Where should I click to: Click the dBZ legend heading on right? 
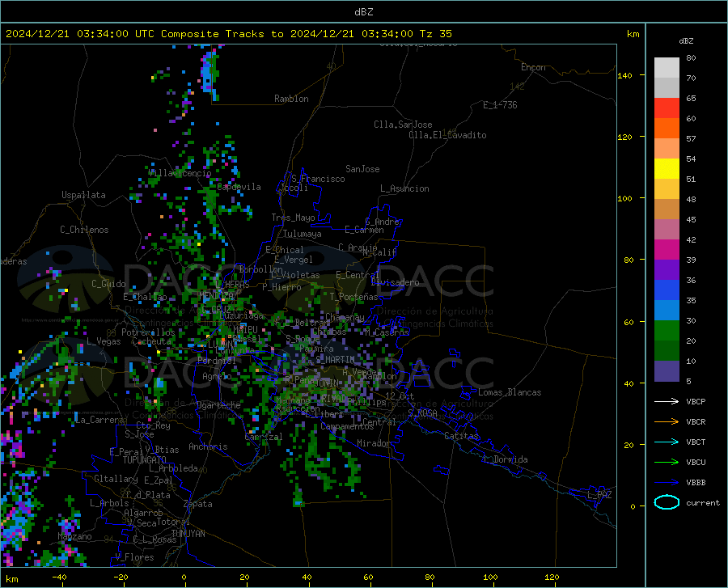(686, 40)
